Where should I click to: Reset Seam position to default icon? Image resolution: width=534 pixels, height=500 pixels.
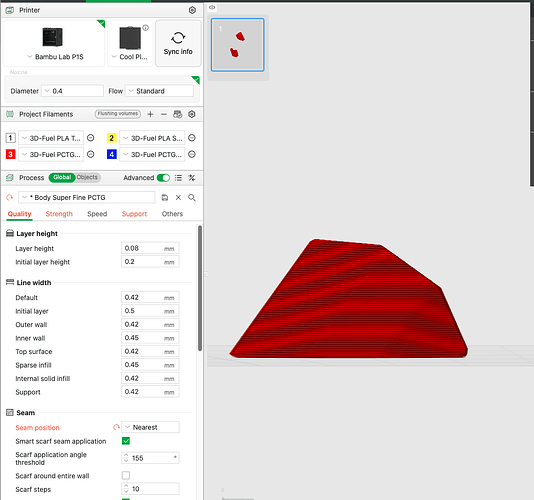116,427
